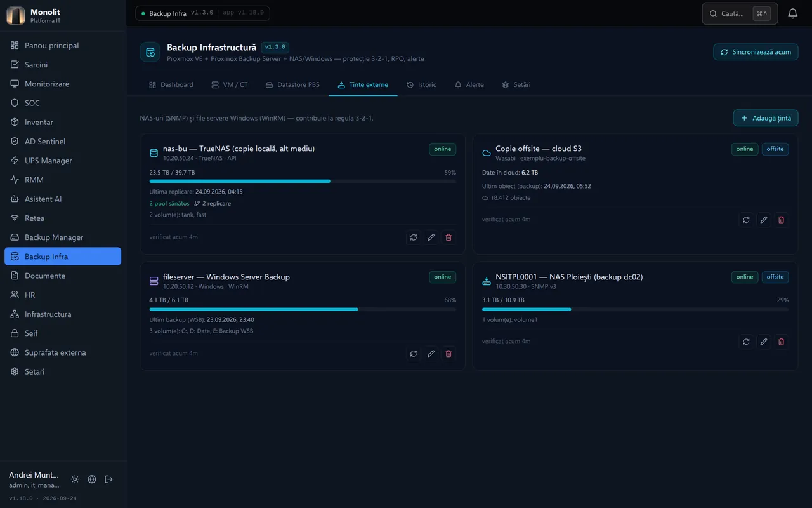812x508 pixels.
Task: Open AD Sentinel in sidebar
Action: [63, 142]
